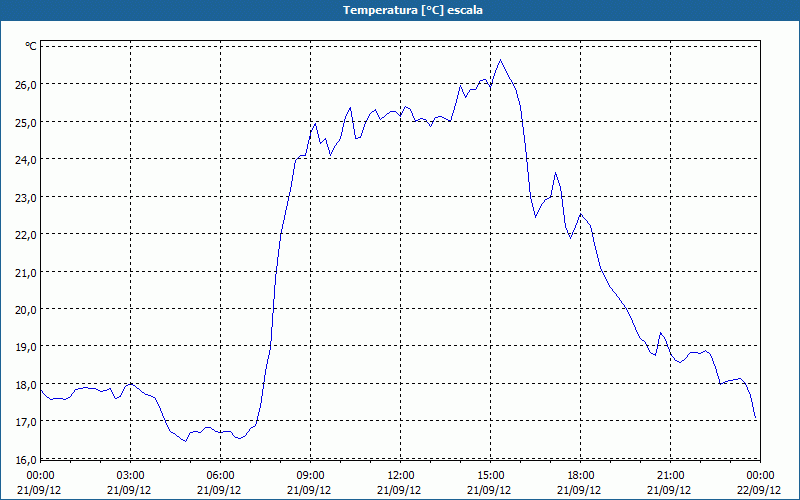This screenshot has height=500, width=800.
Task: Click the 18,0 y-axis label
Action: click(x=26, y=385)
